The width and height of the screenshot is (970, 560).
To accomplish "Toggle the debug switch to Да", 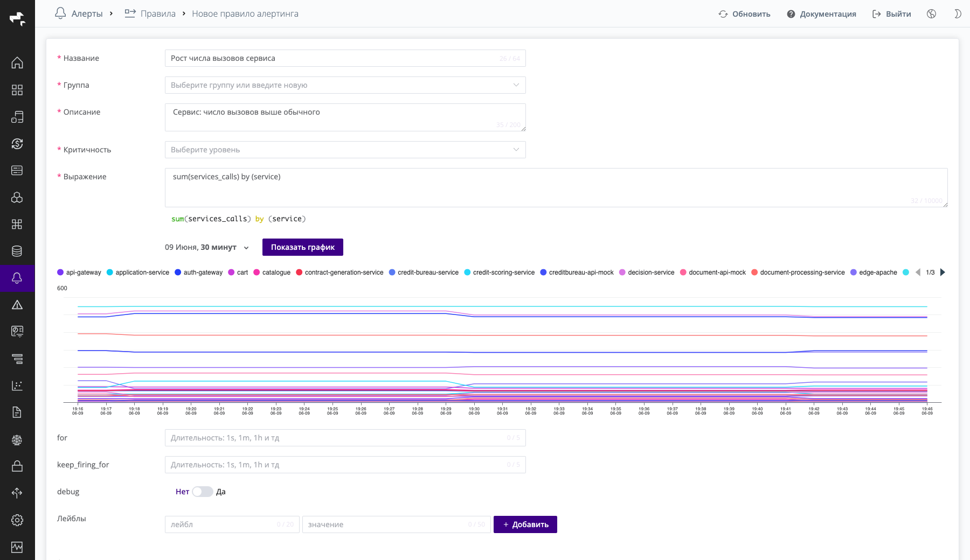I will pyautogui.click(x=203, y=492).
